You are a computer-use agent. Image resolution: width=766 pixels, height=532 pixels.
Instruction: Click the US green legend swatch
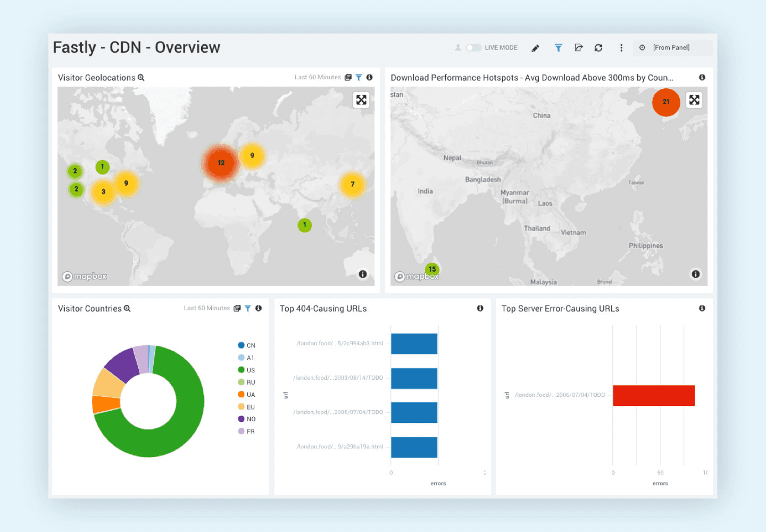pyautogui.click(x=242, y=370)
